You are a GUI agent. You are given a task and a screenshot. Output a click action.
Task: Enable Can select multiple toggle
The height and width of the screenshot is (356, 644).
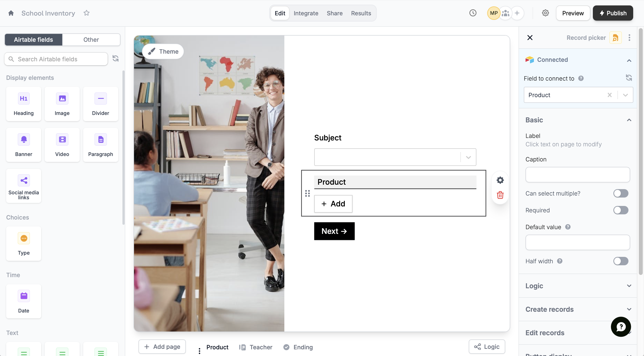[621, 193]
